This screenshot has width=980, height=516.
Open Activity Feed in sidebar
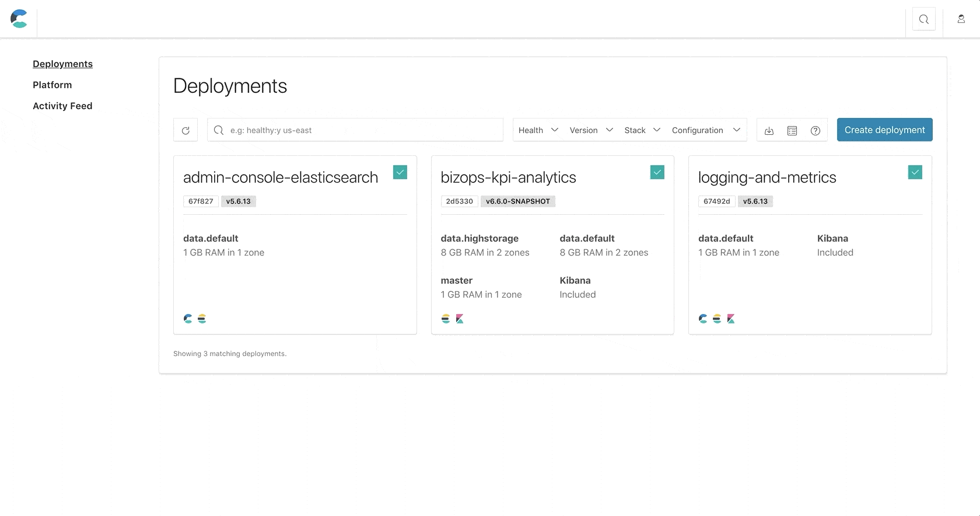pyautogui.click(x=62, y=106)
